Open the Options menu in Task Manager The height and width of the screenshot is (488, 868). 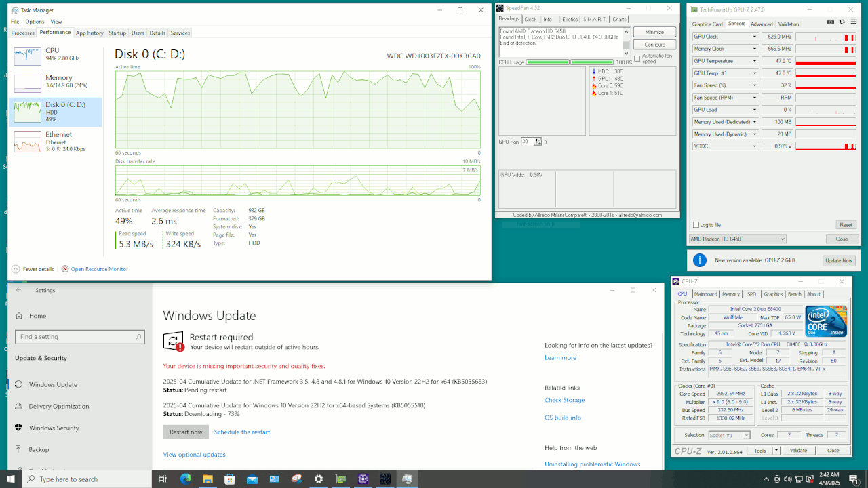click(35, 22)
